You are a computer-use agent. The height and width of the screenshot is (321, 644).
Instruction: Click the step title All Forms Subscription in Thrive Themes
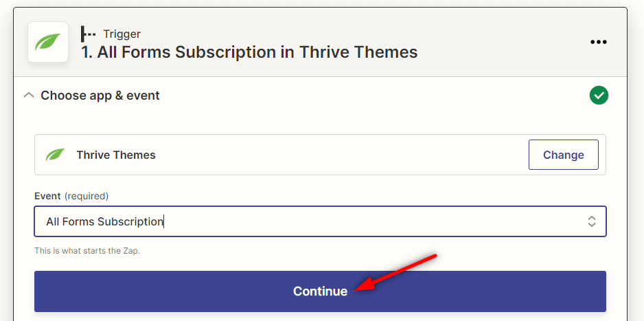(249, 52)
